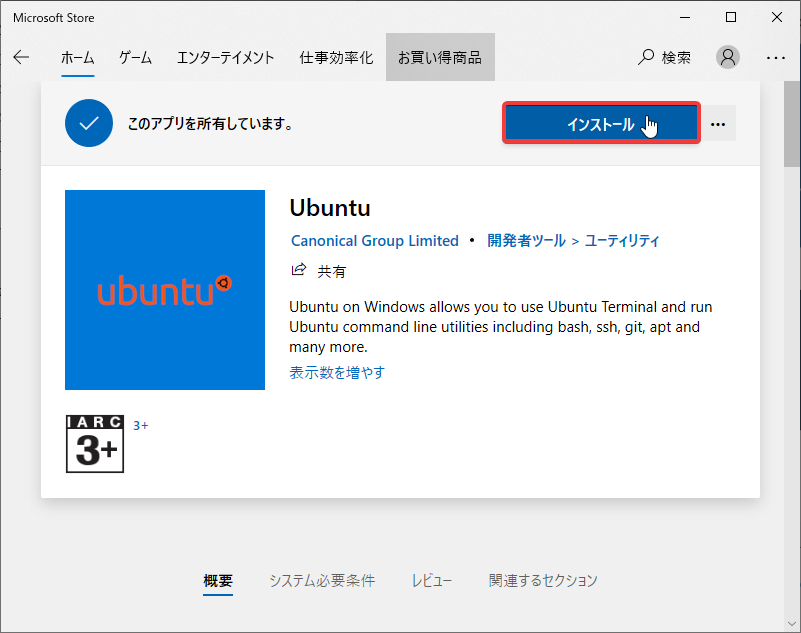Click the 検索 search button

click(664, 57)
